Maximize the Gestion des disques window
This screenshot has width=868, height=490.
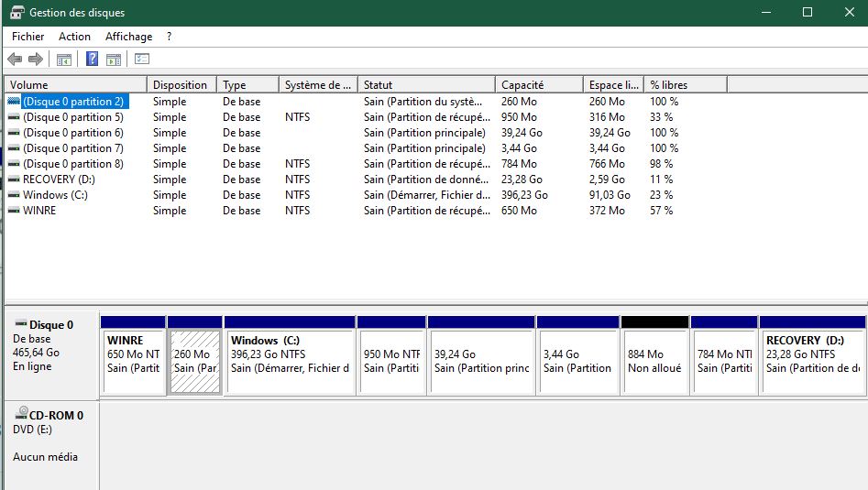[808, 12]
